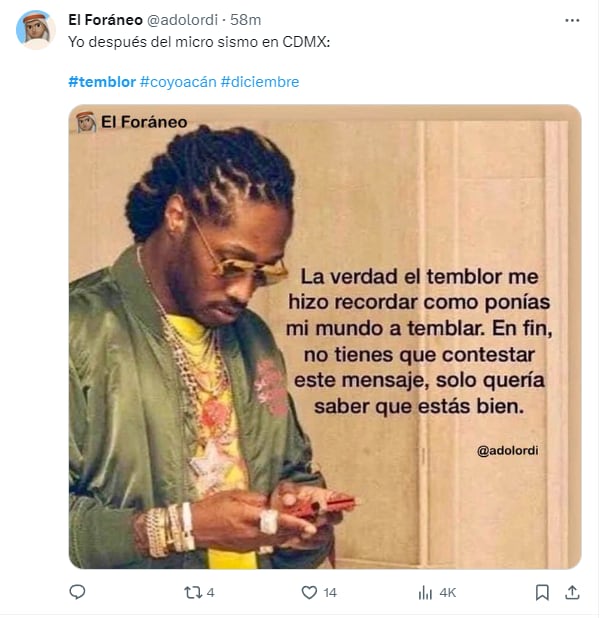Click the repost count of 4
The width and height of the screenshot is (600, 618).
pyautogui.click(x=211, y=593)
